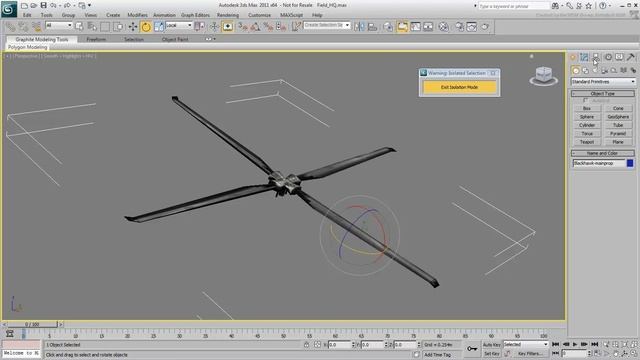Click the blue object color swatch
640x360 pixels.
coord(630,163)
